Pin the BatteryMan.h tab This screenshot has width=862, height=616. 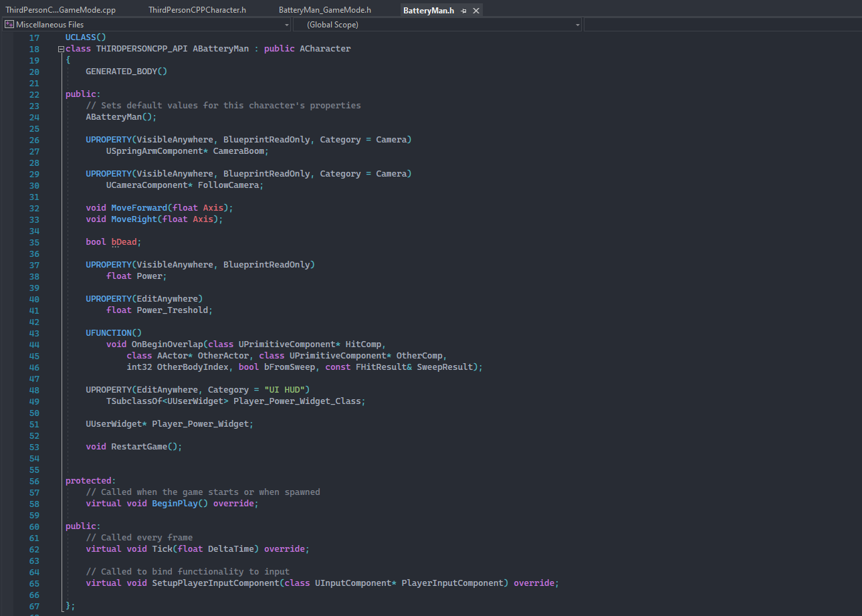(463, 11)
